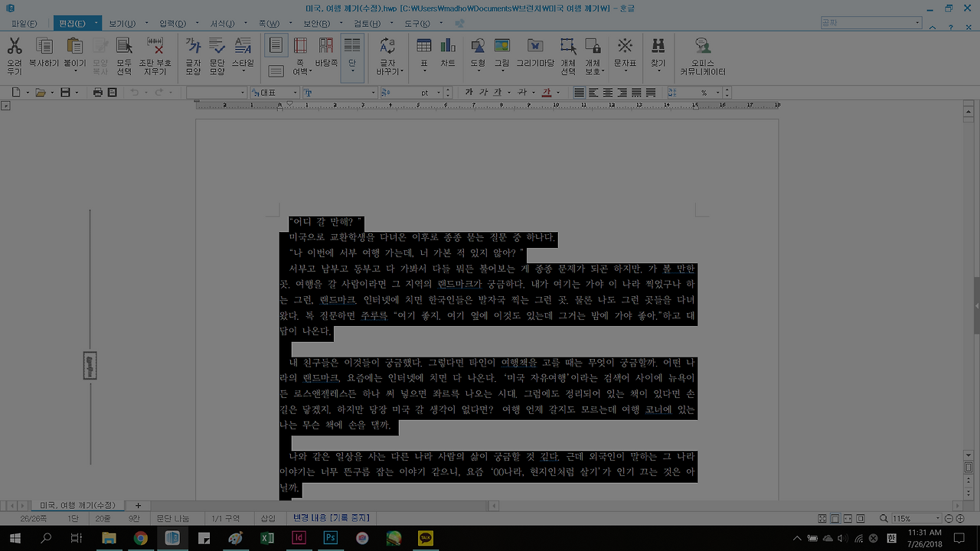Open the paragraph style dropdown in format bar
The width and height of the screenshot is (980, 551).
(x=243, y=93)
